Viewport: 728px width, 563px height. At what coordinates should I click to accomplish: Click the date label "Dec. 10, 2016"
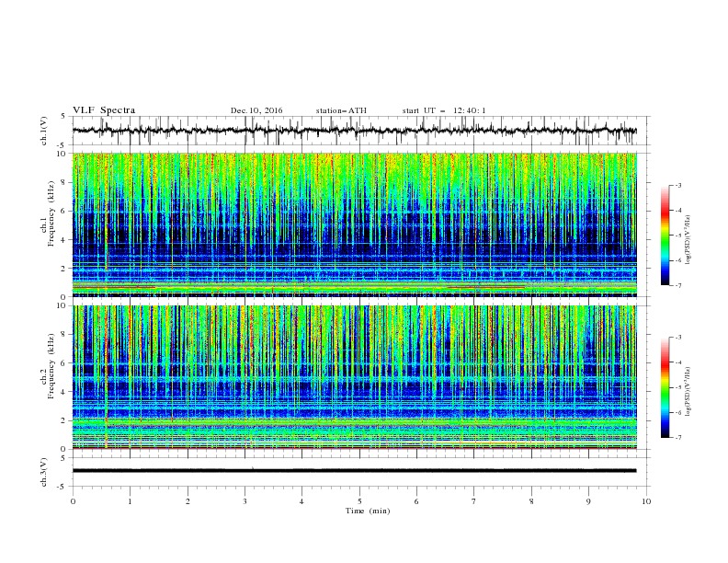coord(256,110)
